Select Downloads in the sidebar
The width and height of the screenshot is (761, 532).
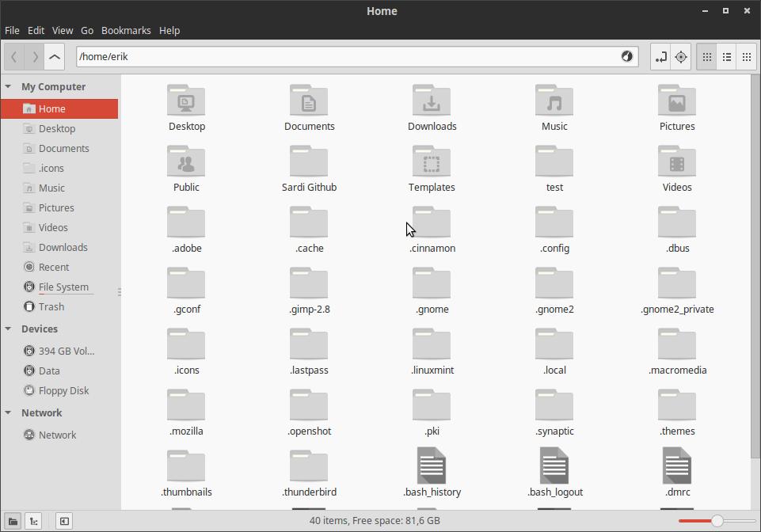[59, 248]
